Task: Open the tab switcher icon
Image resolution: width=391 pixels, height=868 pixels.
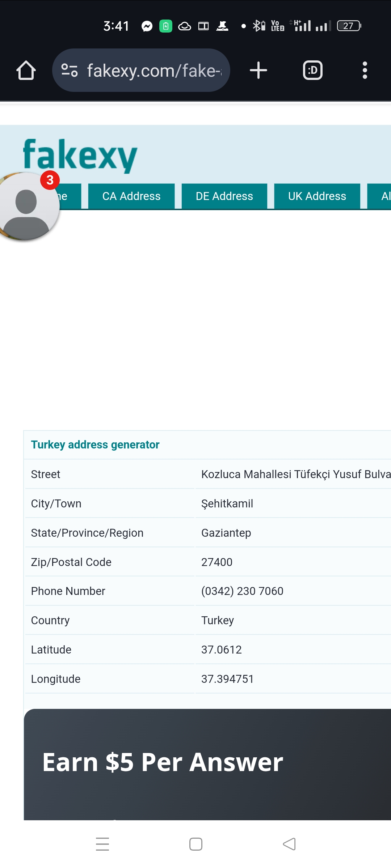Action: tap(312, 70)
